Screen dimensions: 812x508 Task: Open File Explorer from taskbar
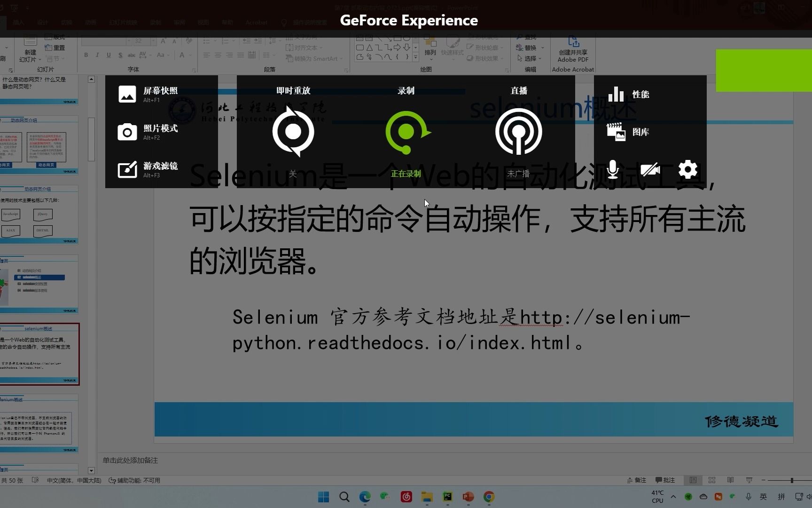(x=427, y=497)
